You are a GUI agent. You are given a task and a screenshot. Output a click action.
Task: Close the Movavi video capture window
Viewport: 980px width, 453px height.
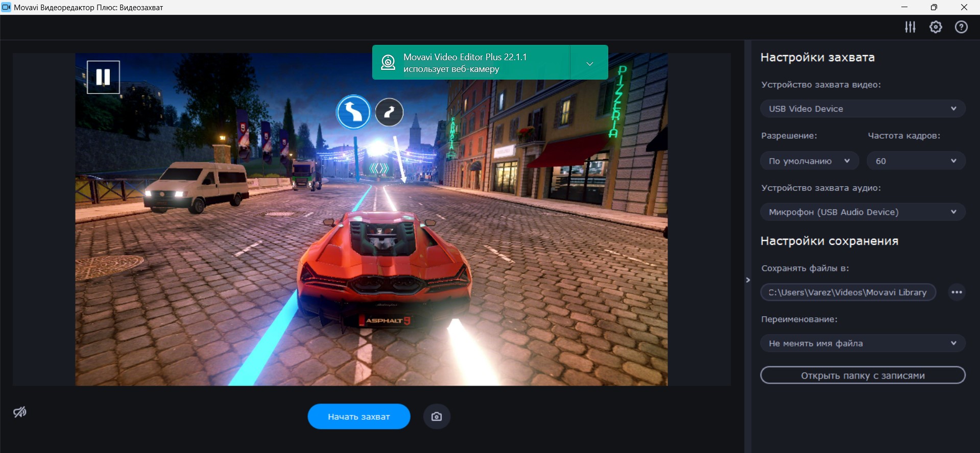click(x=964, y=7)
